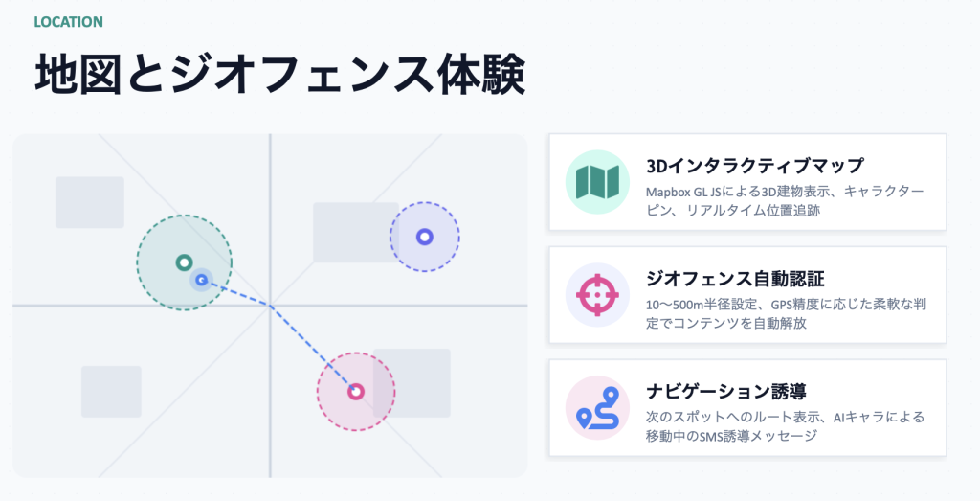Screen dimensions: 980x501
Task: Select the green map pin marker
Action: tap(184, 262)
